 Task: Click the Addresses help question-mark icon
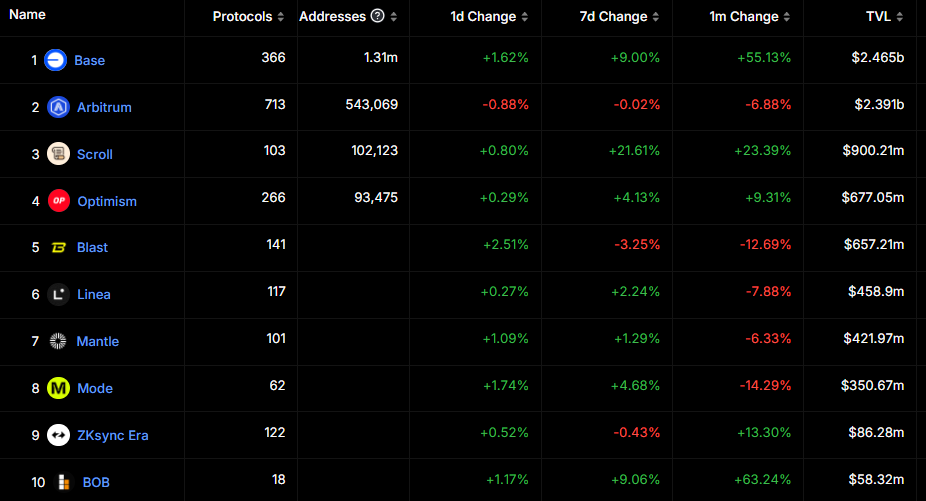pyautogui.click(x=377, y=16)
